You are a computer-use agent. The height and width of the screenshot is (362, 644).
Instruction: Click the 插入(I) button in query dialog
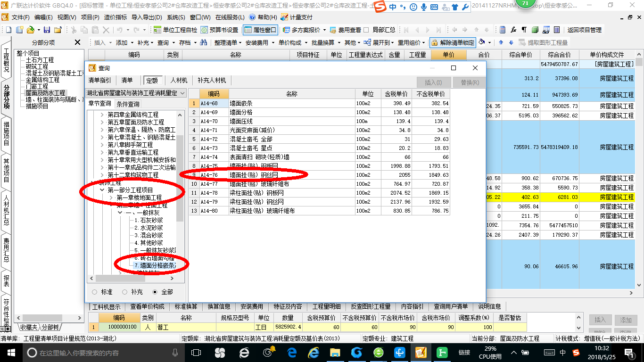(x=434, y=82)
